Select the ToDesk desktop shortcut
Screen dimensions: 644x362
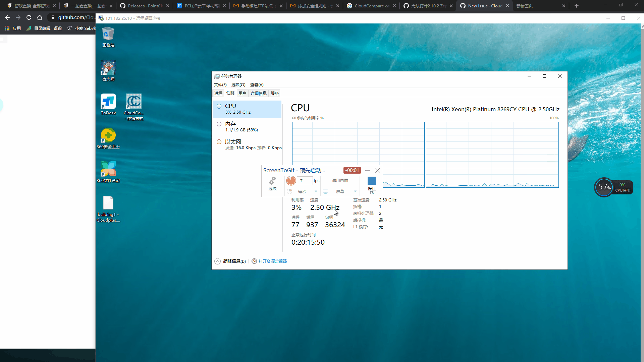(x=108, y=105)
